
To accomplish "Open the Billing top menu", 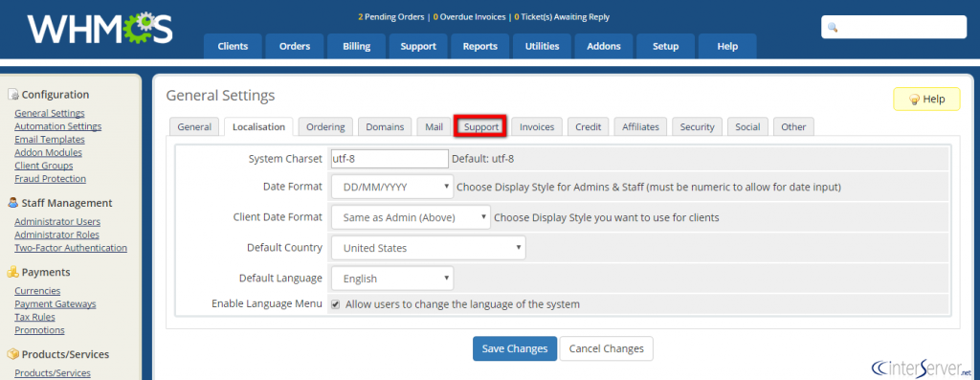I will pyautogui.click(x=356, y=46).
